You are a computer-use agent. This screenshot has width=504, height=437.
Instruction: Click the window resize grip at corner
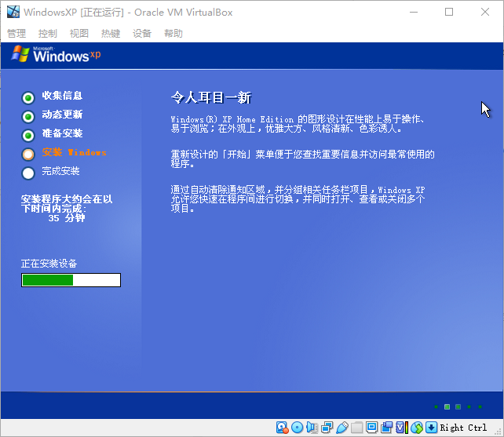[x=499, y=432]
